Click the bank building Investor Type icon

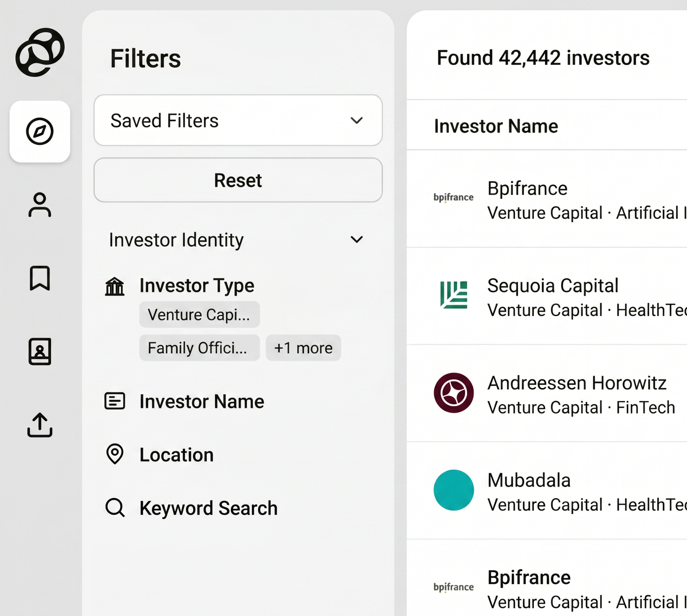[x=114, y=286]
